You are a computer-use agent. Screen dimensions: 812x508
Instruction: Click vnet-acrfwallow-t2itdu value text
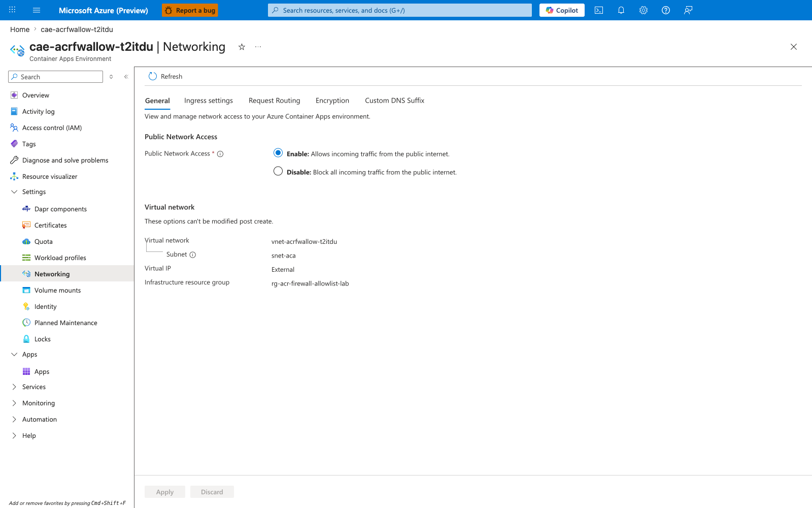click(x=304, y=242)
